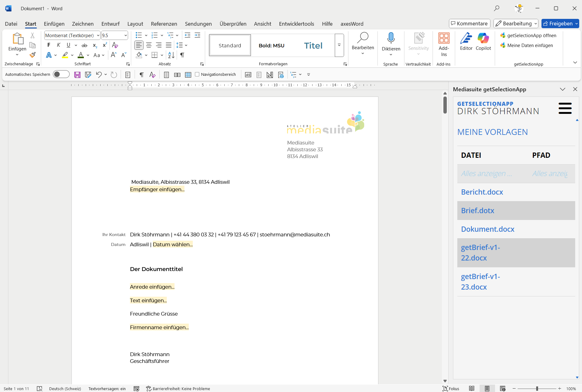Image resolution: width=582 pixels, height=392 pixels.
Task: Apply bold formatting with the F button
Action: [x=49, y=45]
